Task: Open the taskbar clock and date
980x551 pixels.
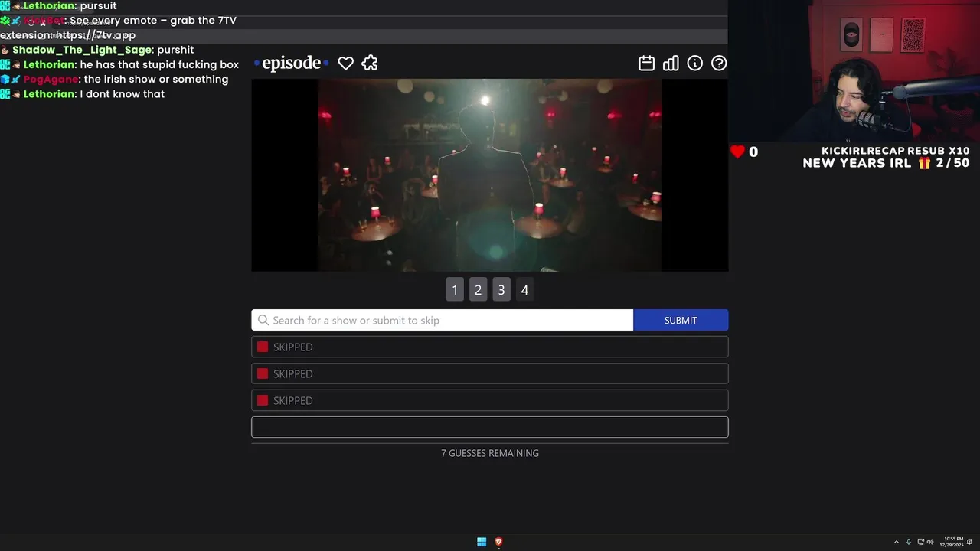Action: point(953,542)
